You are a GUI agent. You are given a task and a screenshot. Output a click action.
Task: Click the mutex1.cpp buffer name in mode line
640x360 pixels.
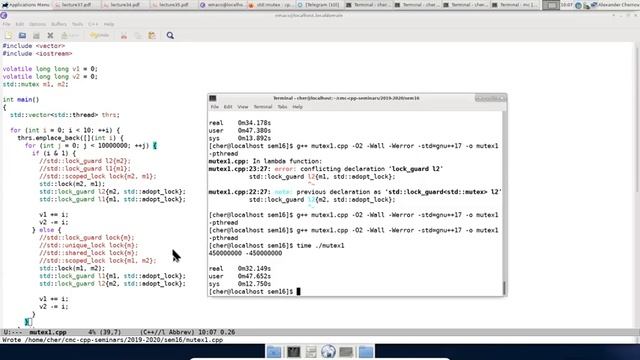(48, 332)
